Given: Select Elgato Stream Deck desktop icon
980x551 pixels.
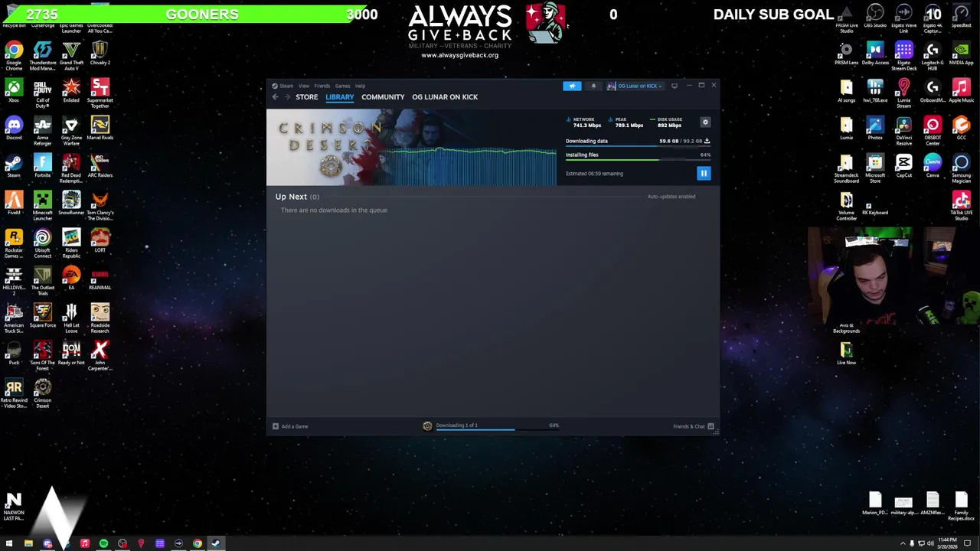Looking at the screenshot, I should click(x=903, y=57).
